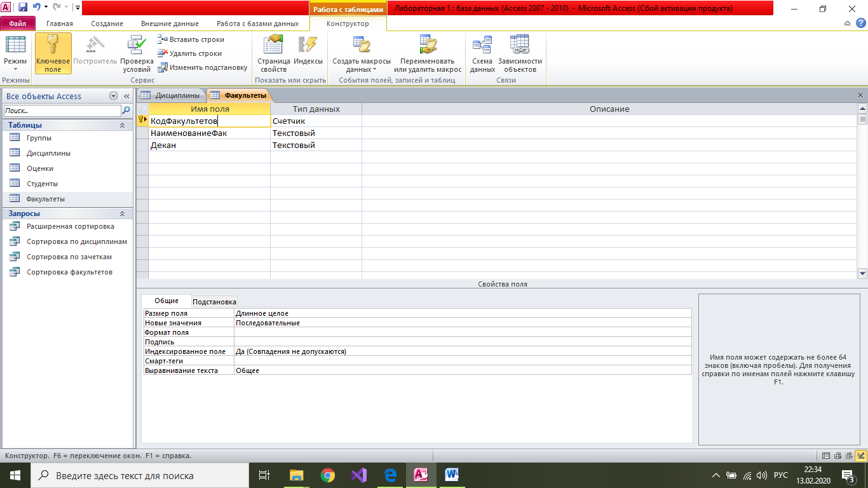Open the Quick Access Toolbar customize dropdown
Screen dimensions: 868x488
[77, 8]
